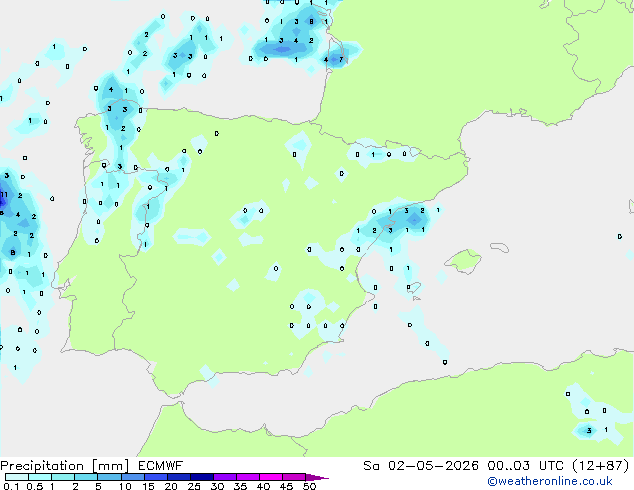Click the 'Sa' weekday abbreviation

point(371,466)
